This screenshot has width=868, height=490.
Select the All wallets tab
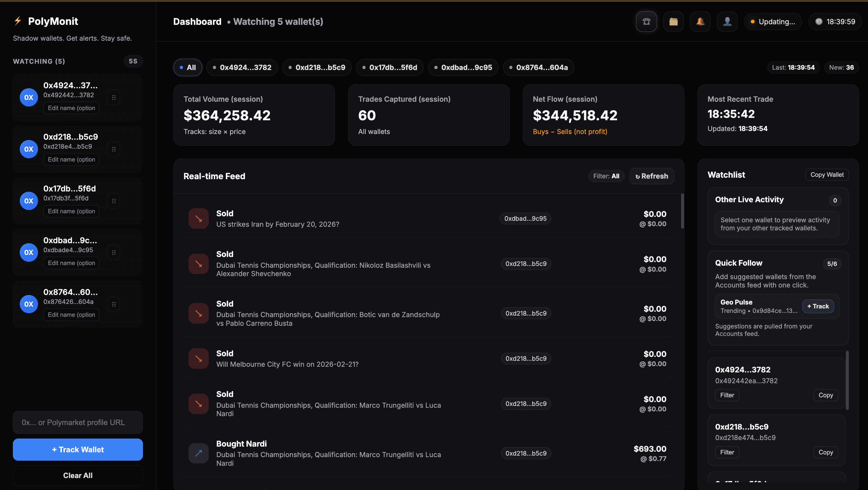pos(188,67)
